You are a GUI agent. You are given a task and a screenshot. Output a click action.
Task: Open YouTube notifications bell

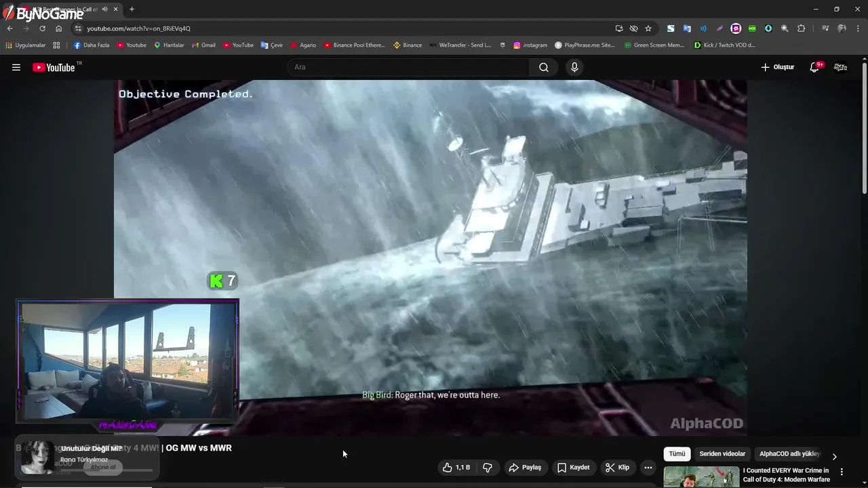point(815,67)
